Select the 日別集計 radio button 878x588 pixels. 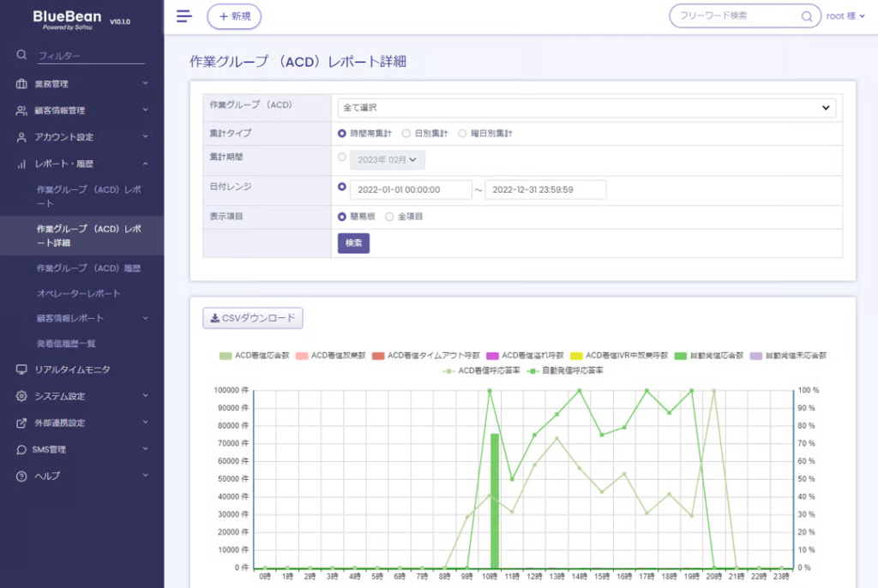[406, 134]
